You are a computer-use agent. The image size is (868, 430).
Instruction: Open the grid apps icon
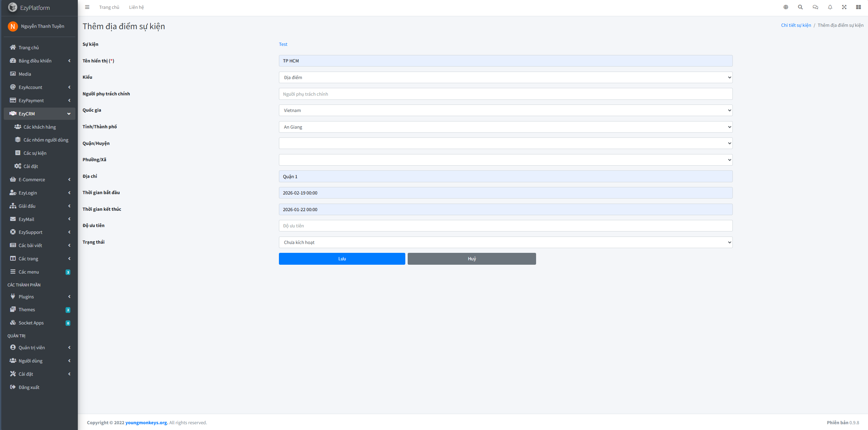[858, 7]
